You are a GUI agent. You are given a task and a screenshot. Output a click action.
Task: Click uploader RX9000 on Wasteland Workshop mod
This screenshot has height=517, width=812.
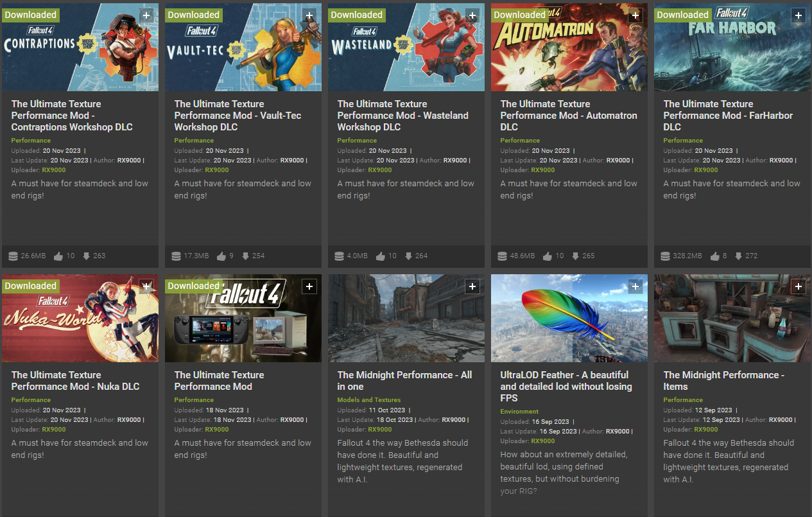click(x=379, y=170)
